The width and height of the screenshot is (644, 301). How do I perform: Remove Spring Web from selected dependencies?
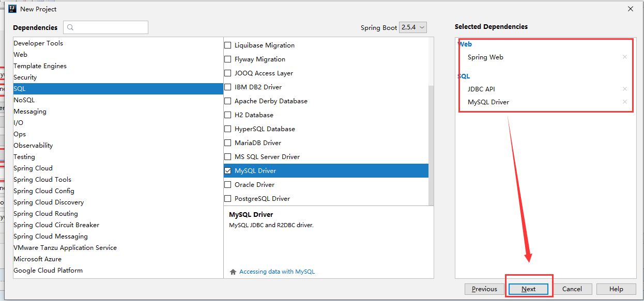click(x=624, y=57)
